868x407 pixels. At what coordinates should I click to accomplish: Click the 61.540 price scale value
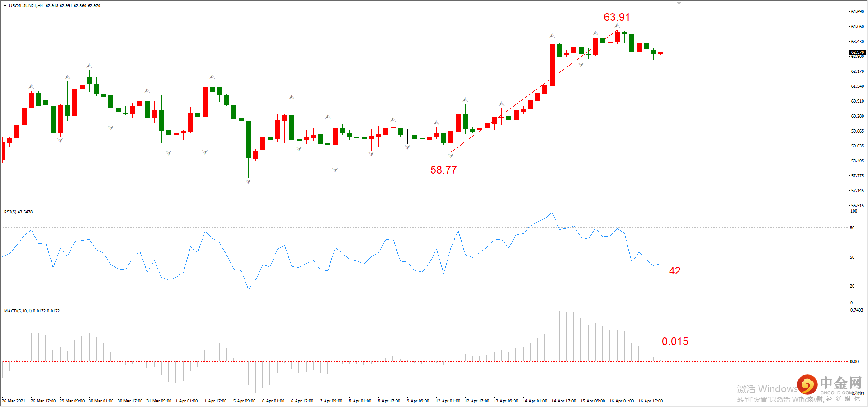[858, 86]
